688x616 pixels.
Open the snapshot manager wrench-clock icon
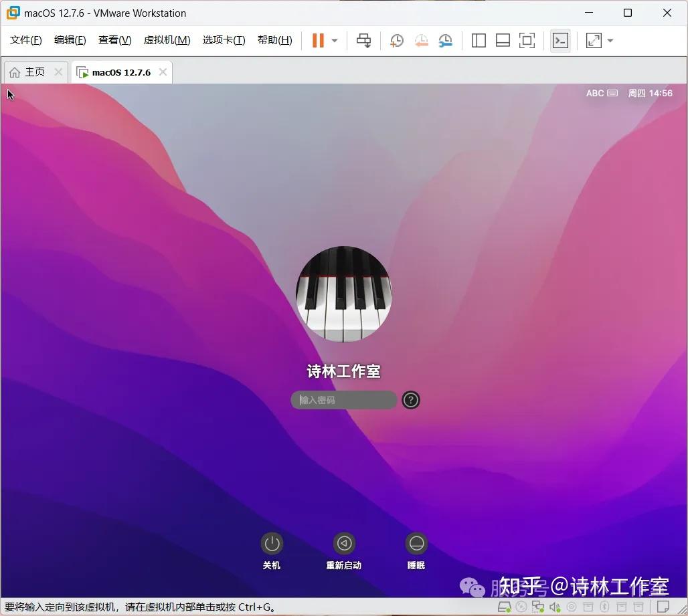[x=445, y=41]
